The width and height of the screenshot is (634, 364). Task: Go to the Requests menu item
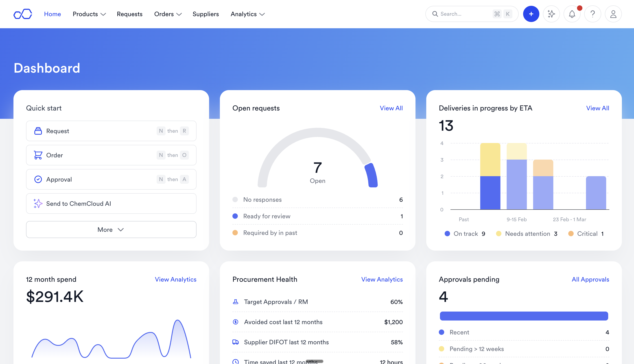pyautogui.click(x=129, y=14)
